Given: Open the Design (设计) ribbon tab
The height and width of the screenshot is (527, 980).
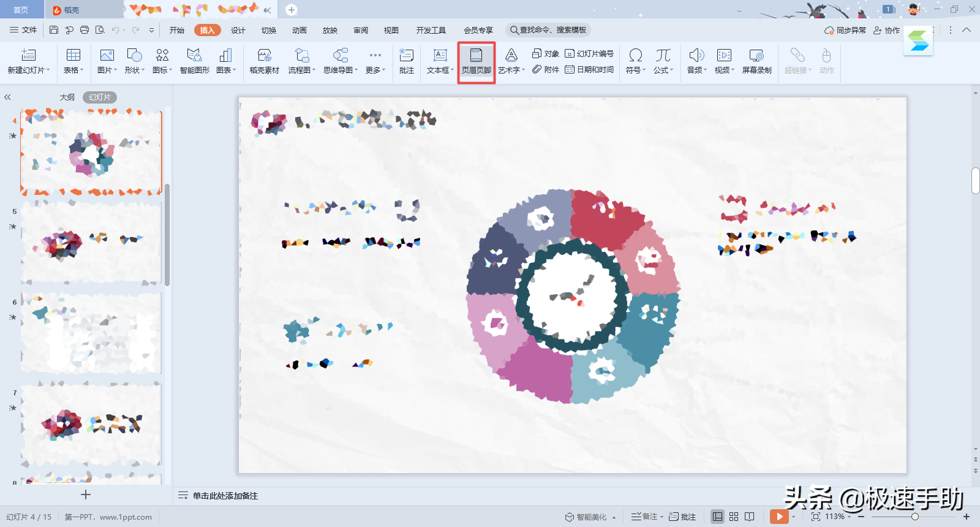Looking at the screenshot, I should point(238,30).
